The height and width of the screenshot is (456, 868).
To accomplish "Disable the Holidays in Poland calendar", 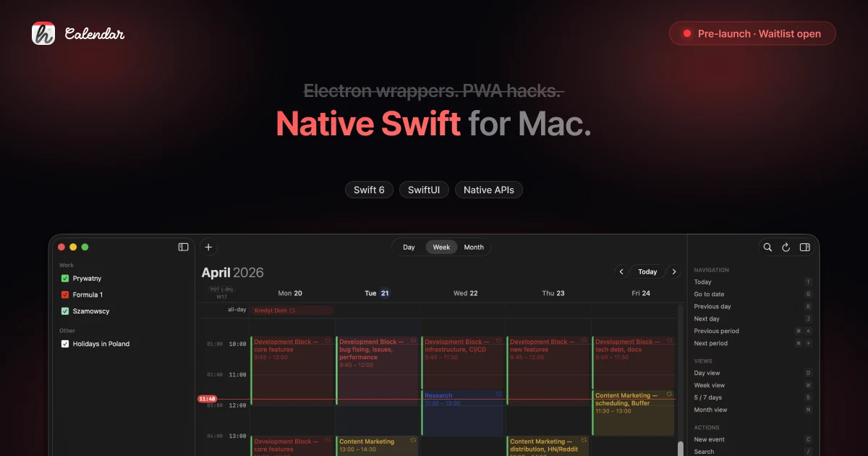I will point(65,343).
